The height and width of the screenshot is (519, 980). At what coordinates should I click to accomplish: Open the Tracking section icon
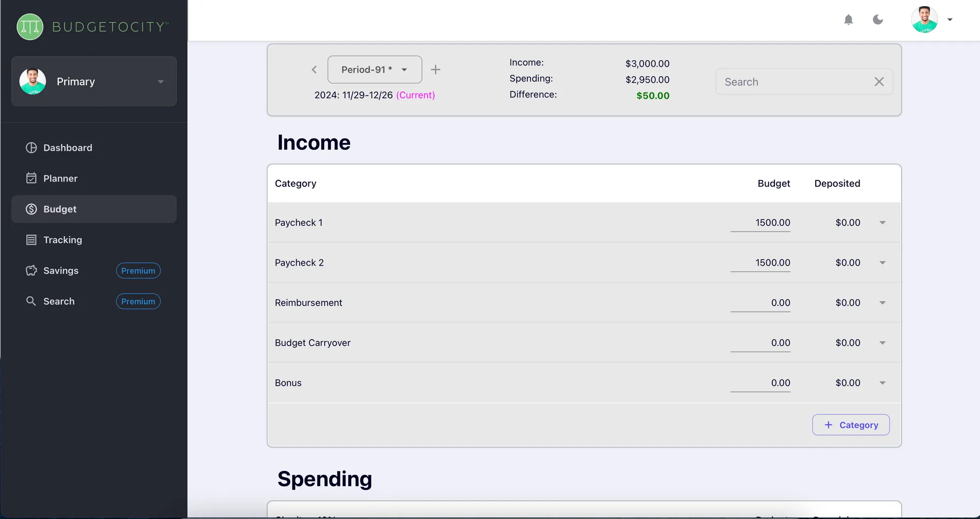pyautogui.click(x=31, y=240)
